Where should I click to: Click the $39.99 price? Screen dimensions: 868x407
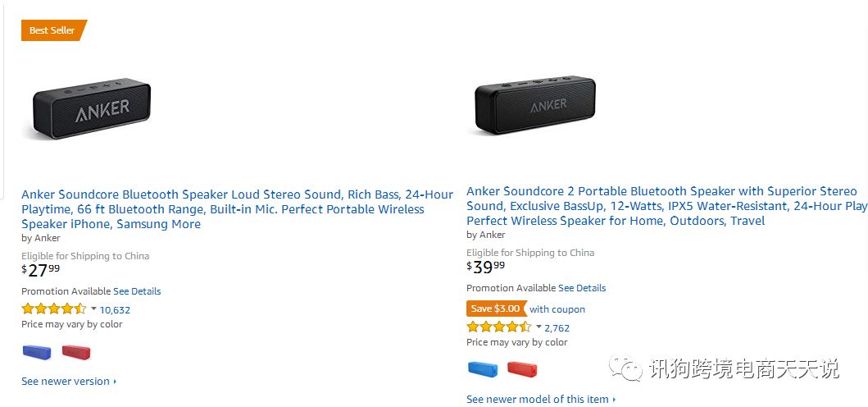486,267
